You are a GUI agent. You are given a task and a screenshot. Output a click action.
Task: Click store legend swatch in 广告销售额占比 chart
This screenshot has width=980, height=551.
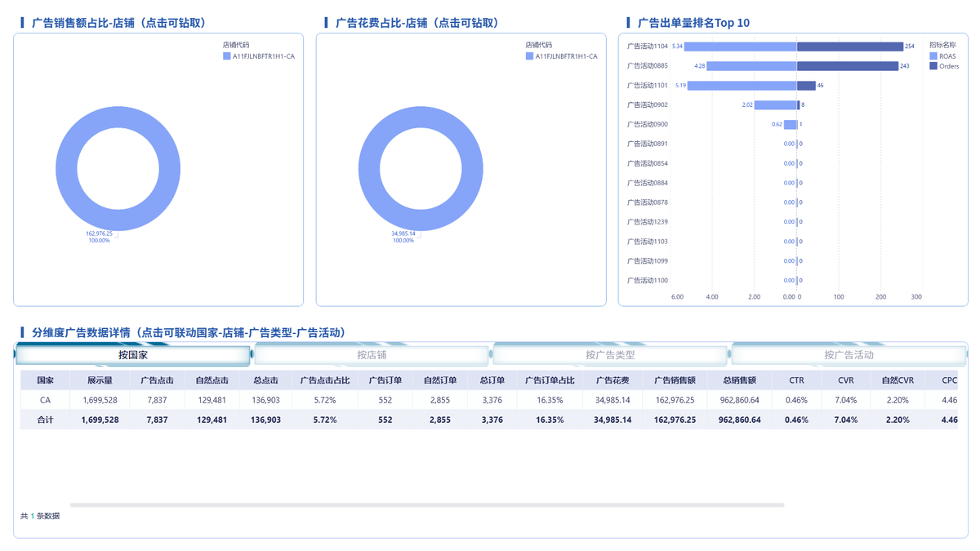coord(227,56)
